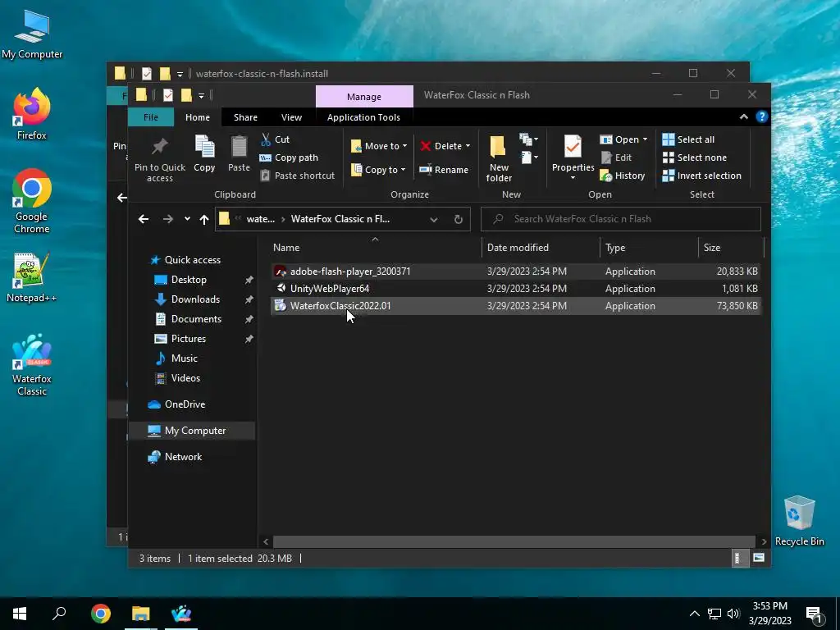Create a New folder

(499, 158)
